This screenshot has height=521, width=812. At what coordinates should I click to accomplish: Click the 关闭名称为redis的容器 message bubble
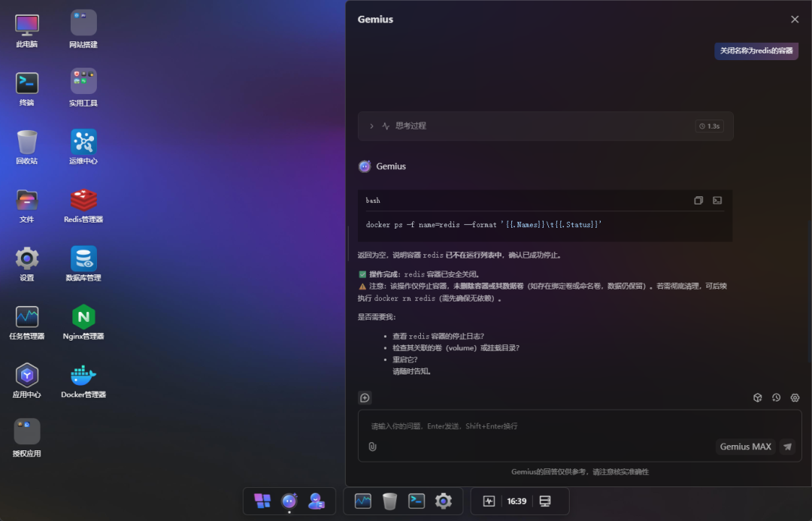(x=756, y=51)
